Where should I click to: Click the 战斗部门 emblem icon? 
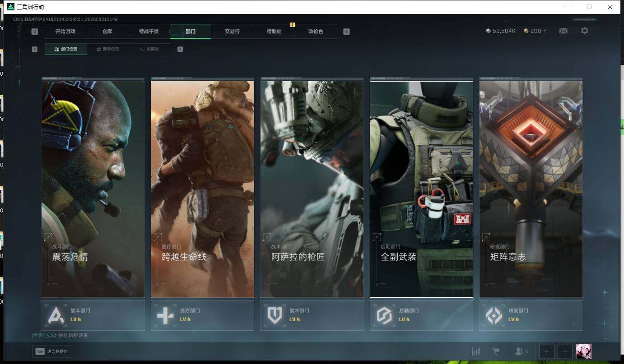pyautogui.click(x=56, y=315)
